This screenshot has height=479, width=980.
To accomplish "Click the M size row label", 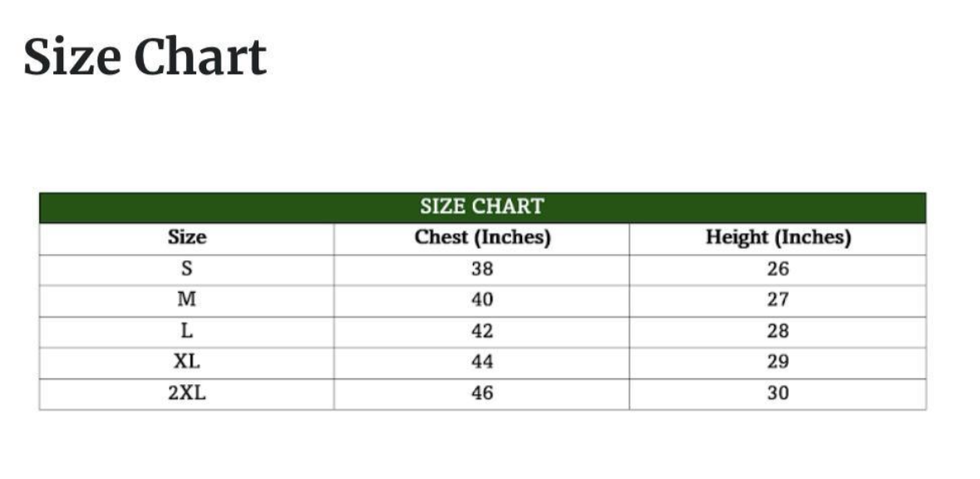I will click(187, 300).
